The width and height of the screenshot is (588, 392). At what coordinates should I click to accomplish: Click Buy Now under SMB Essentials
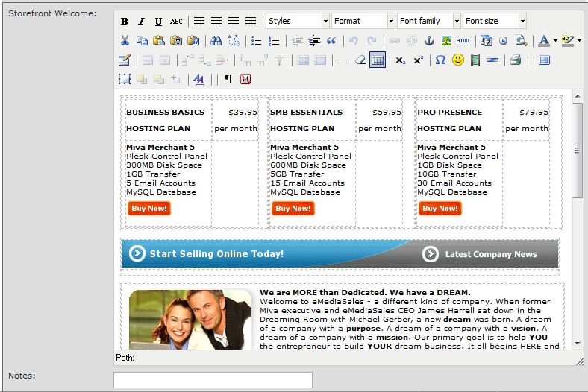pyautogui.click(x=293, y=209)
